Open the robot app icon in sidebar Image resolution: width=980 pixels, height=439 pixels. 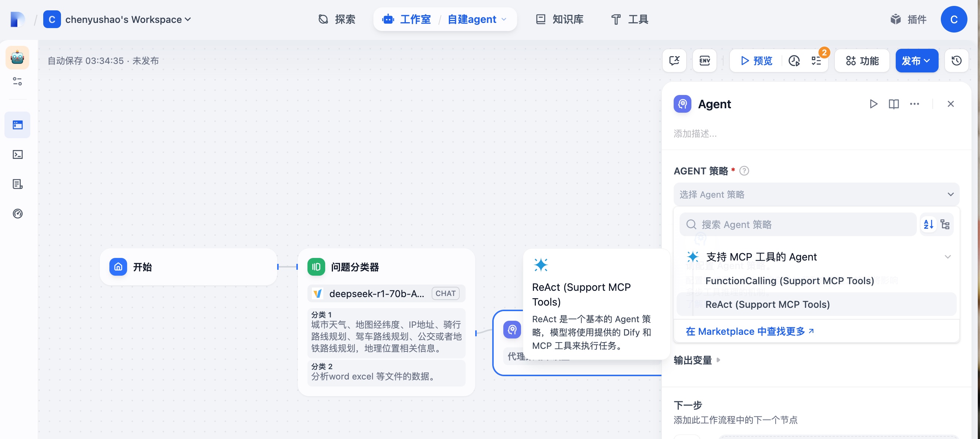17,57
